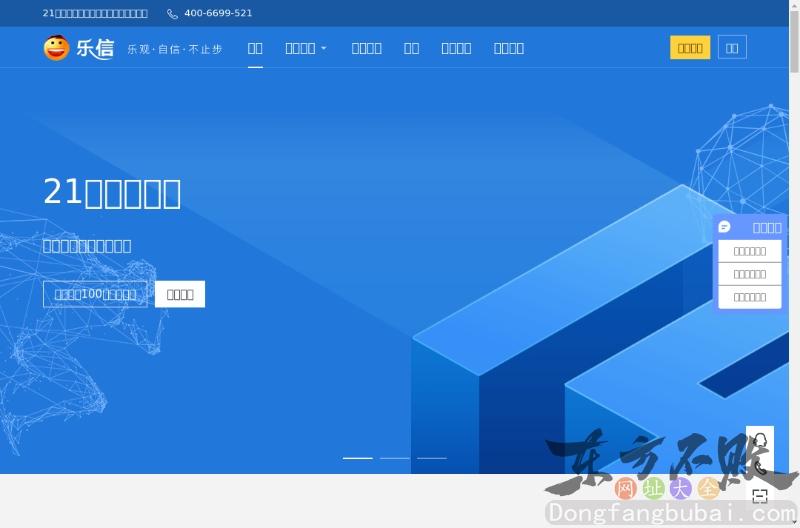Open the last navigation menu item
800x528 pixels.
(x=509, y=48)
